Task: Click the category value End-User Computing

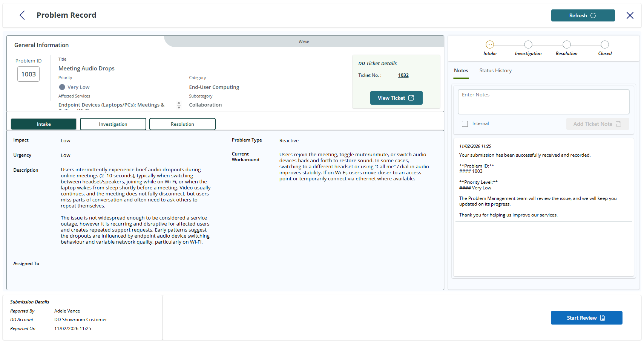Action: (214, 87)
